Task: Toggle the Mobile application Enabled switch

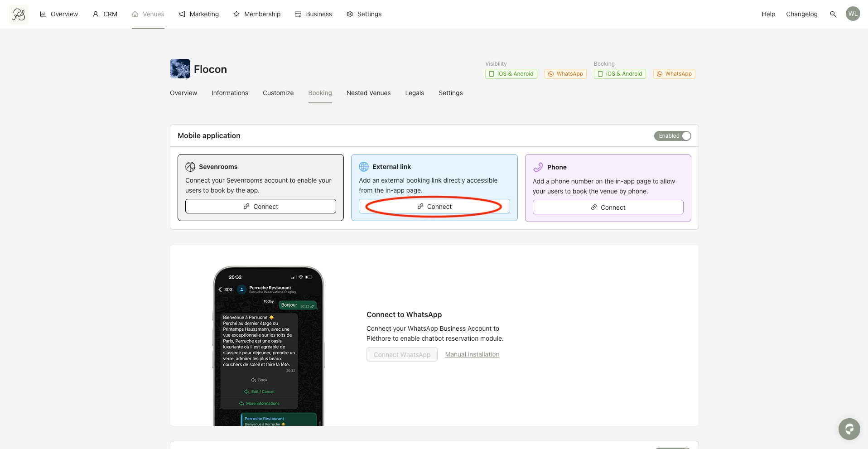Action: point(672,136)
